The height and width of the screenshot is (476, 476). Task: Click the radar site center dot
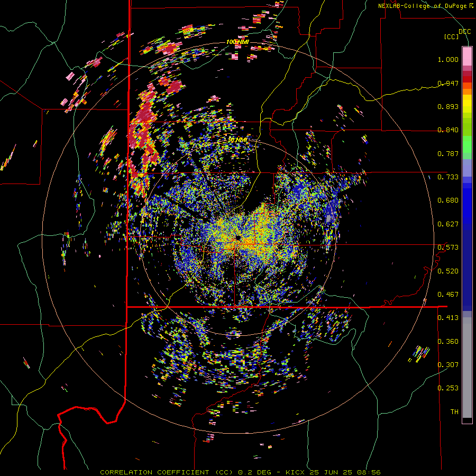pos(237,237)
